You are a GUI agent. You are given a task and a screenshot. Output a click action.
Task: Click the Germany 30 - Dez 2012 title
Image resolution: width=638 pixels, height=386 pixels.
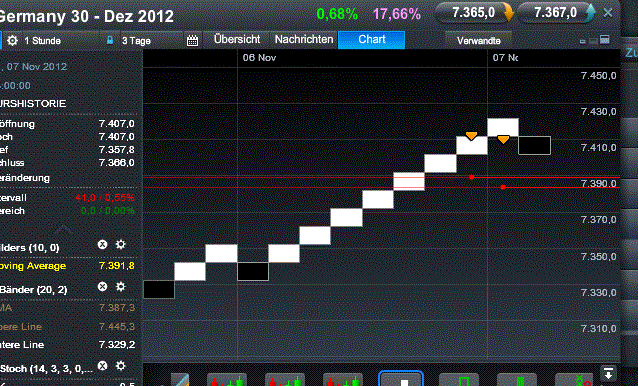point(86,16)
